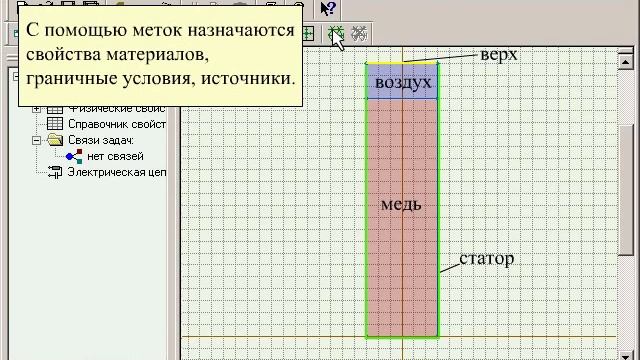640x360 pixels.
Task: Click the model view scroll-up arrow
Action: (625, 62)
